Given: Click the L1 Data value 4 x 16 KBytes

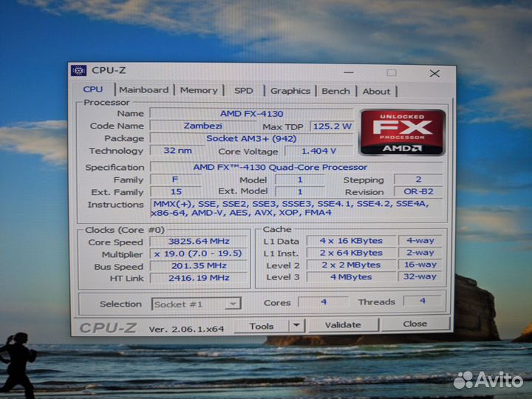Looking at the screenshot, I should click(x=351, y=241).
